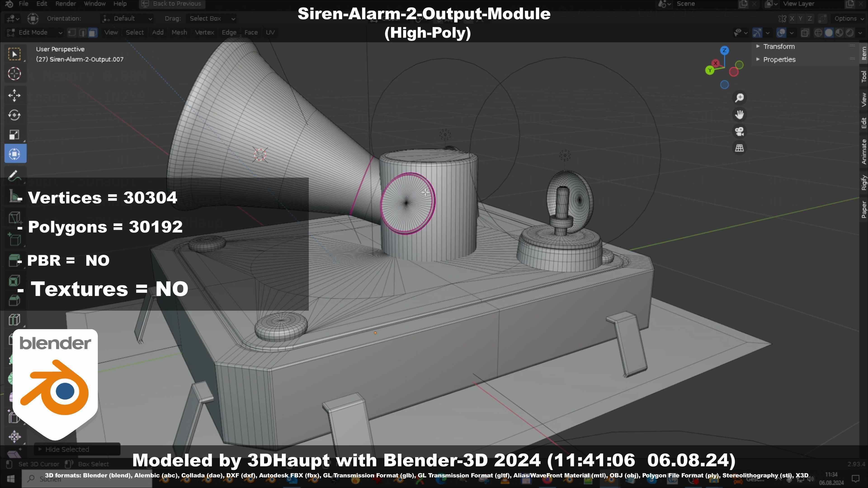The width and height of the screenshot is (868, 488).
Task: Open the Options dropdown
Action: tap(848, 19)
